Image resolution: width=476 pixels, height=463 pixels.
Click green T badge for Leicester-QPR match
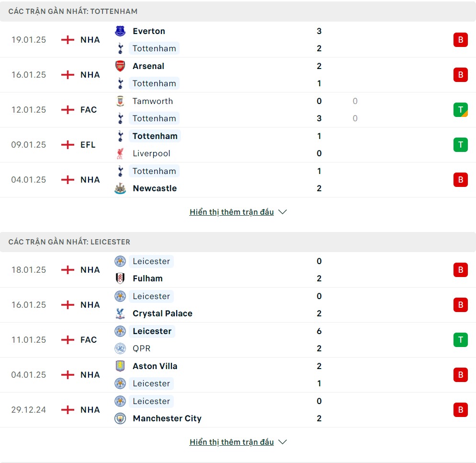pos(461,340)
